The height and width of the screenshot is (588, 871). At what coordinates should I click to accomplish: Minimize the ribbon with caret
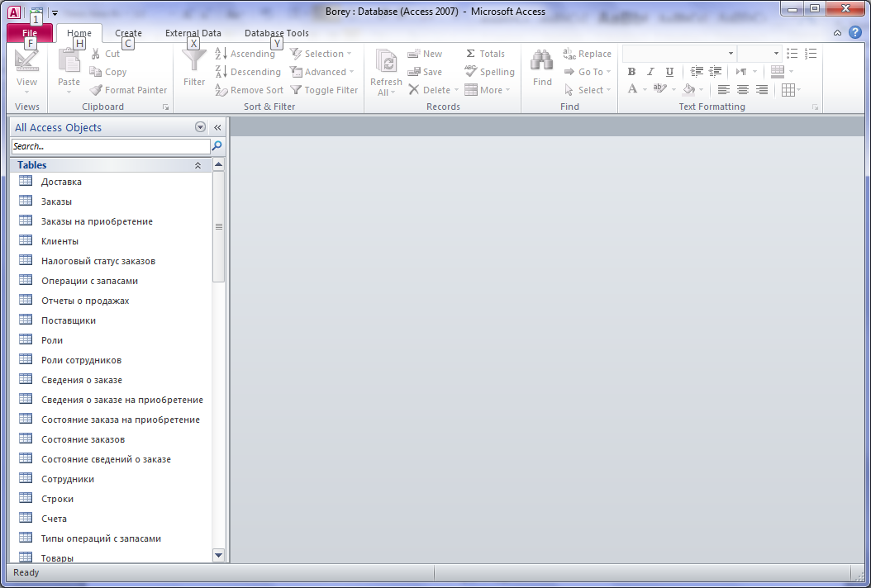click(x=837, y=33)
